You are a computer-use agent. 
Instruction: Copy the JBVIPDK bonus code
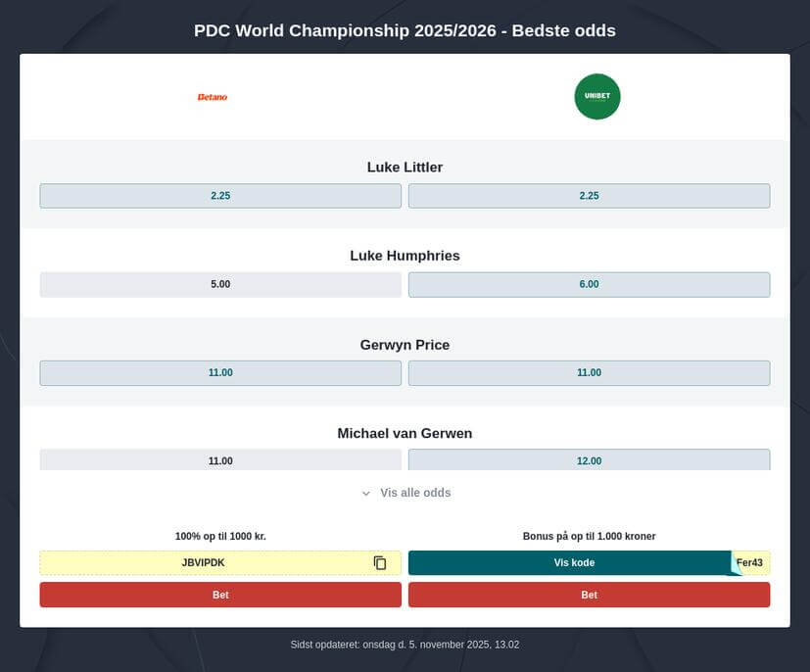click(379, 562)
